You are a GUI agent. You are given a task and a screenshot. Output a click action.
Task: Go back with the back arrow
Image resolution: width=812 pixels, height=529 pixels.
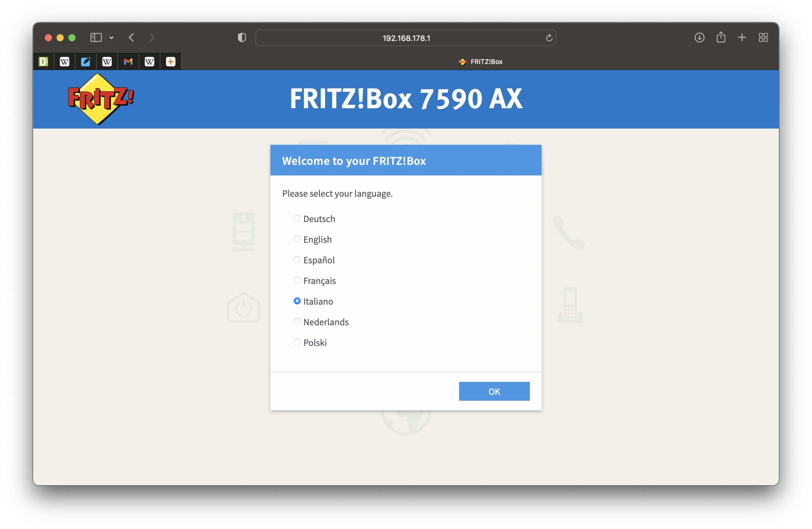tap(132, 37)
